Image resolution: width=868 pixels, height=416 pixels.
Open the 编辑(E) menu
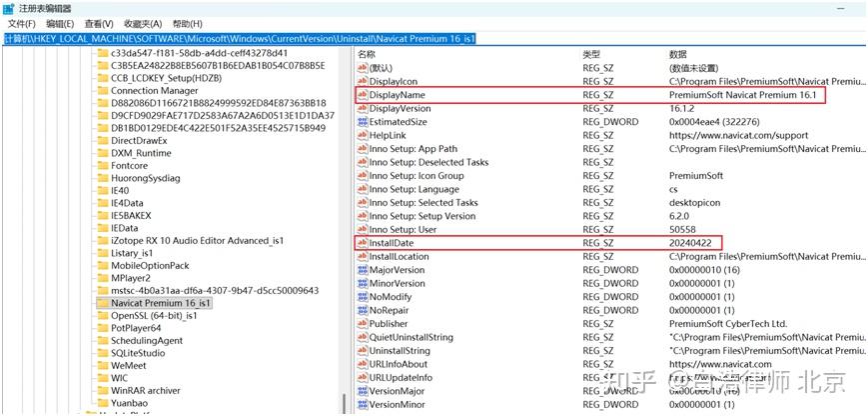pyautogui.click(x=60, y=24)
